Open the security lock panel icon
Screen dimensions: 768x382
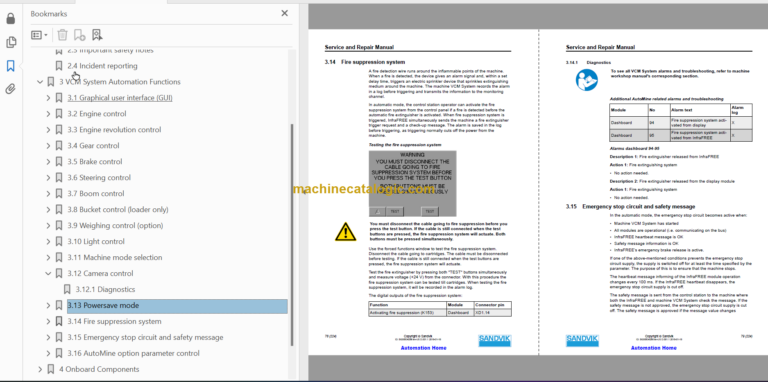click(x=11, y=19)
